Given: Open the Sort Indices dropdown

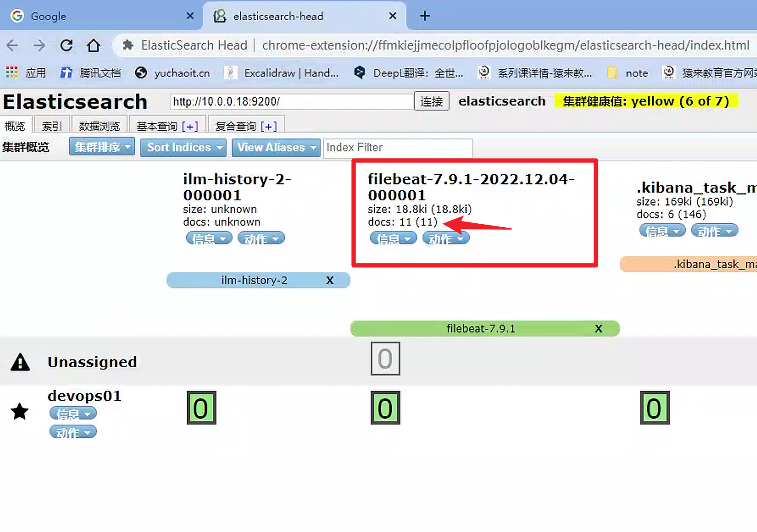Looking at the screenshot, I should pos(183,148).
